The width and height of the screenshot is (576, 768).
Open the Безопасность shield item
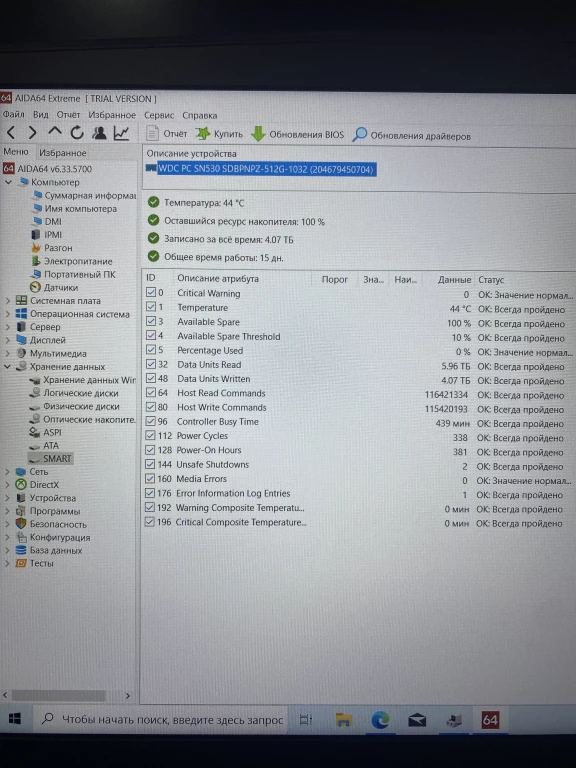tap(52, 524)
